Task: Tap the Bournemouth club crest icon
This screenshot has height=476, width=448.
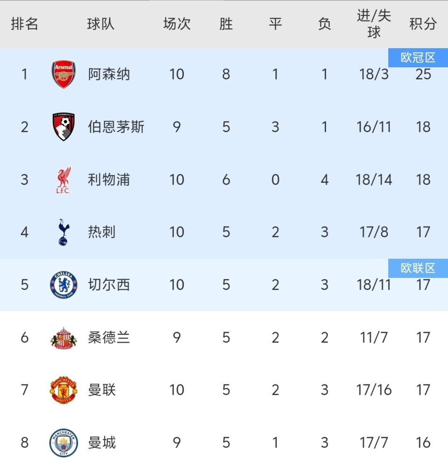Action: pos(63,127)
